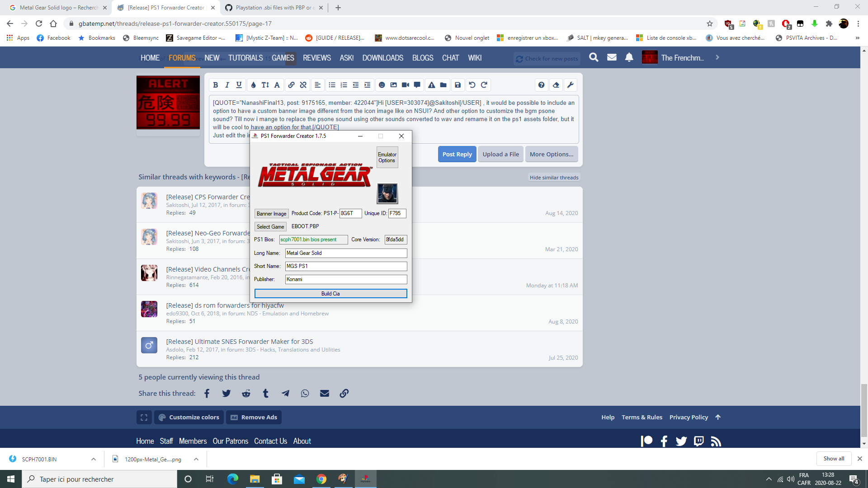Click Banner Image button in Forwarder Creator
Image resolution: width=868 pixels, height=488 pixels.
271,214
